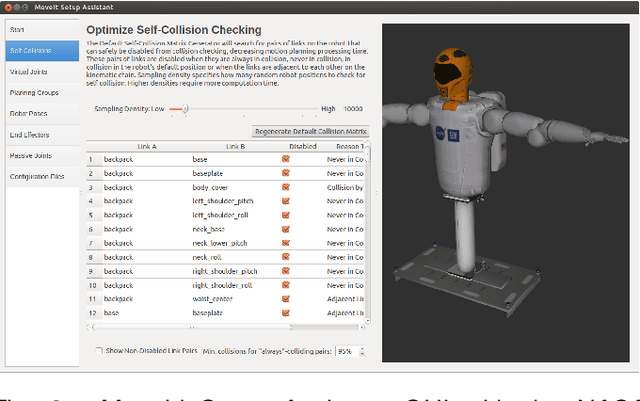Viewport: 640px width, 401px height.
Task: Switch to Robot Poses section
Action: click(40, 113)
